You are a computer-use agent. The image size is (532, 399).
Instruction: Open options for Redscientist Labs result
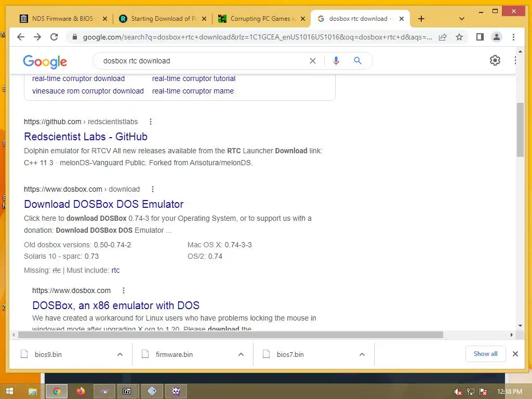point(151,122)
